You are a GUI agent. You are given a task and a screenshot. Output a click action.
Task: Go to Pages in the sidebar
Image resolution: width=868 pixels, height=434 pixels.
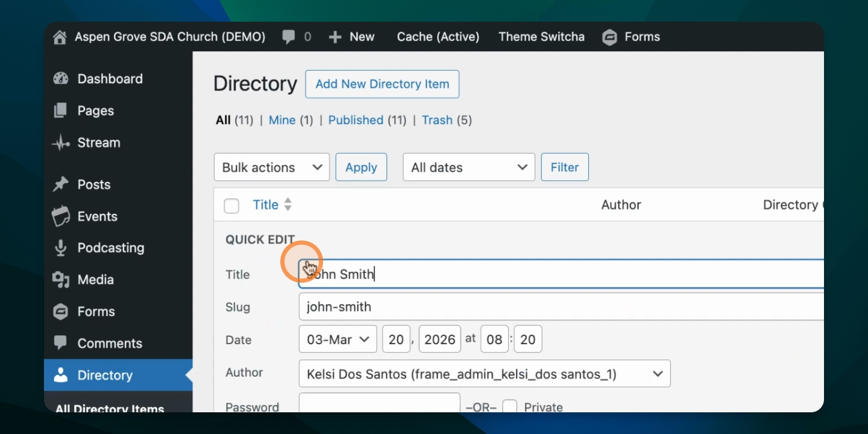[96, 111]
